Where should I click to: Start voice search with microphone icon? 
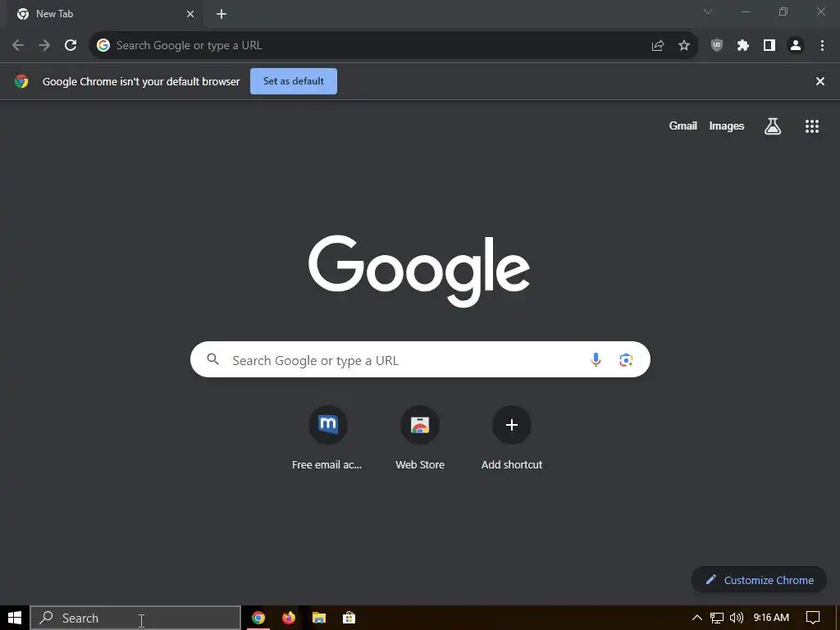tap(596, 360)
